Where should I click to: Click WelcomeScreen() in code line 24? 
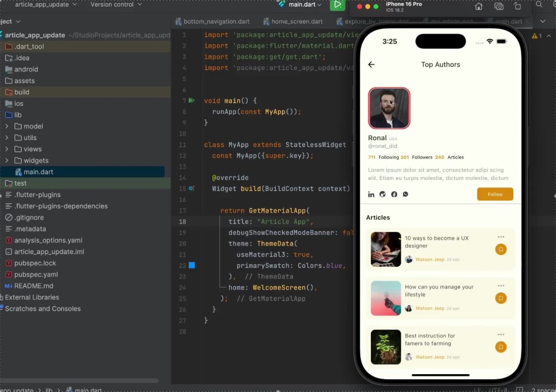point(283,287)
